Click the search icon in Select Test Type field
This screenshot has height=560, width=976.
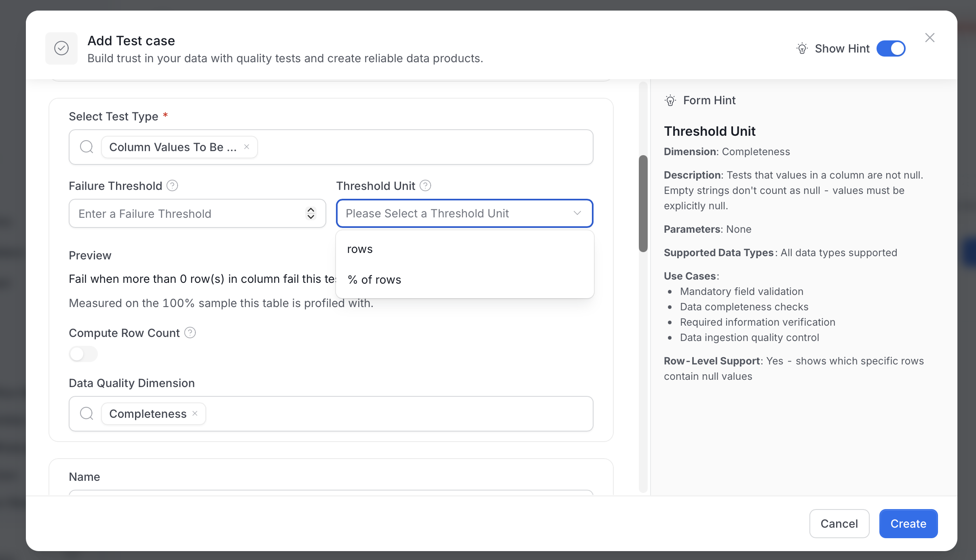(87, 147)
